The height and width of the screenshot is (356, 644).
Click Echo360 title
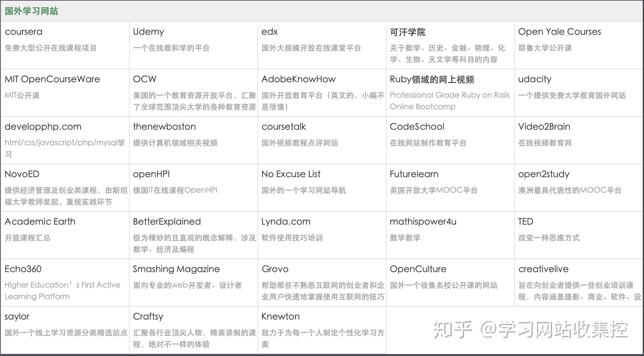[x=23, y=269]
